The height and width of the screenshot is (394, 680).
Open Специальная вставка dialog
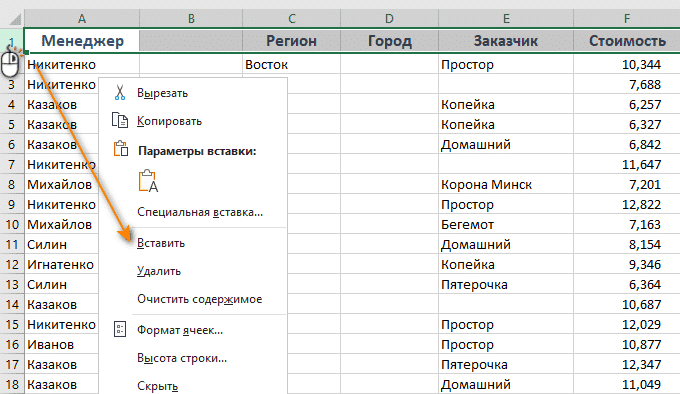pyautogui.click(x=200, y=212)
